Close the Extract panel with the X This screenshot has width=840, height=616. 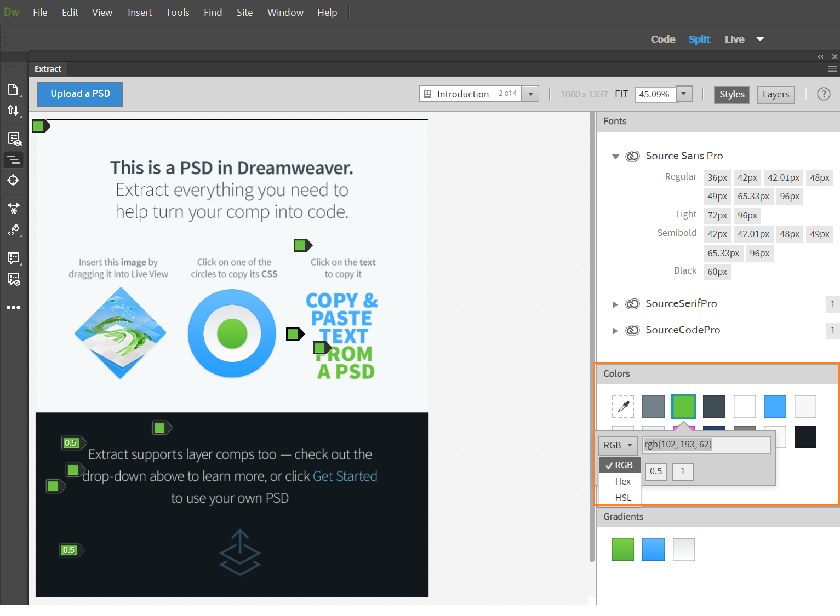tap(835, 56)
